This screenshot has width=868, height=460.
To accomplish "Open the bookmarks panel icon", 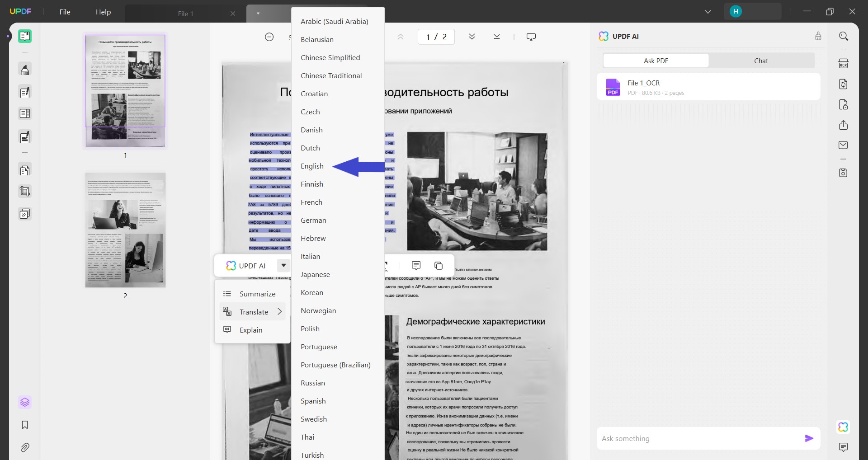I will point(25,425).
